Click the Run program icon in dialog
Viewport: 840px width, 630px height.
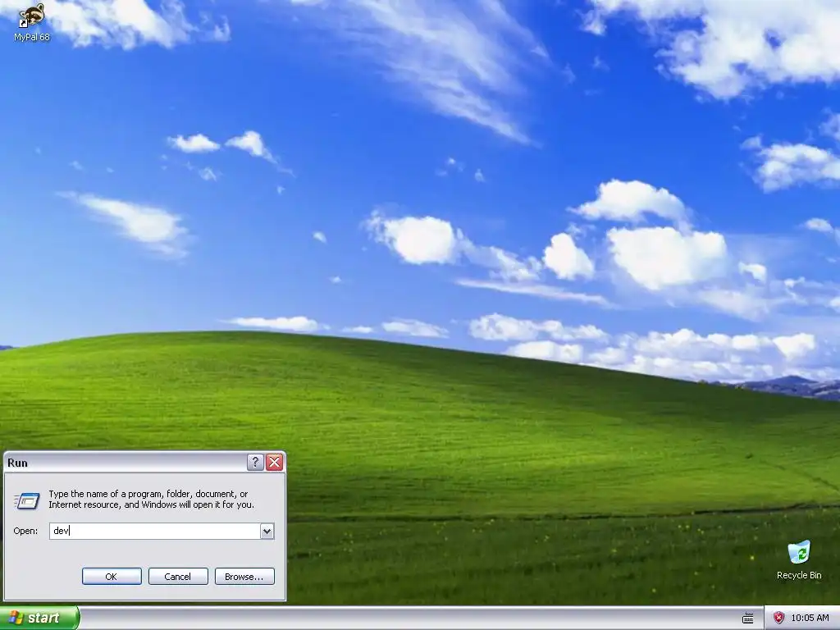click(x=27, y=500)
